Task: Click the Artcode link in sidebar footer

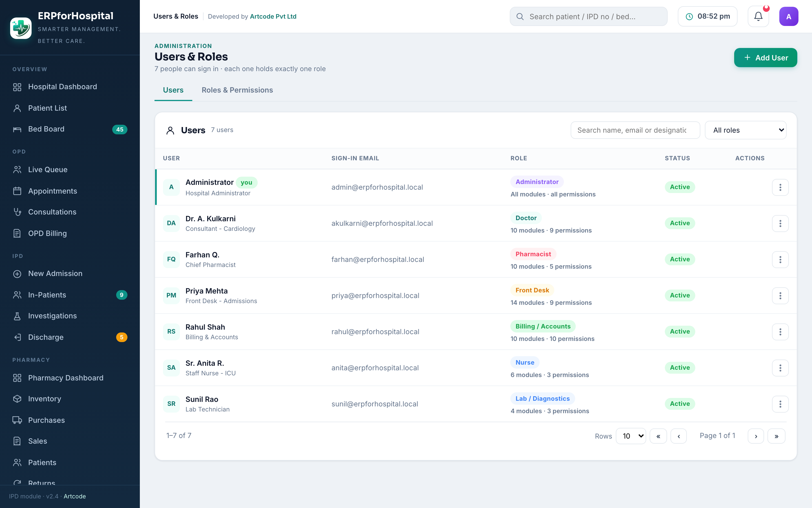Action: click(x=75, y=496)
